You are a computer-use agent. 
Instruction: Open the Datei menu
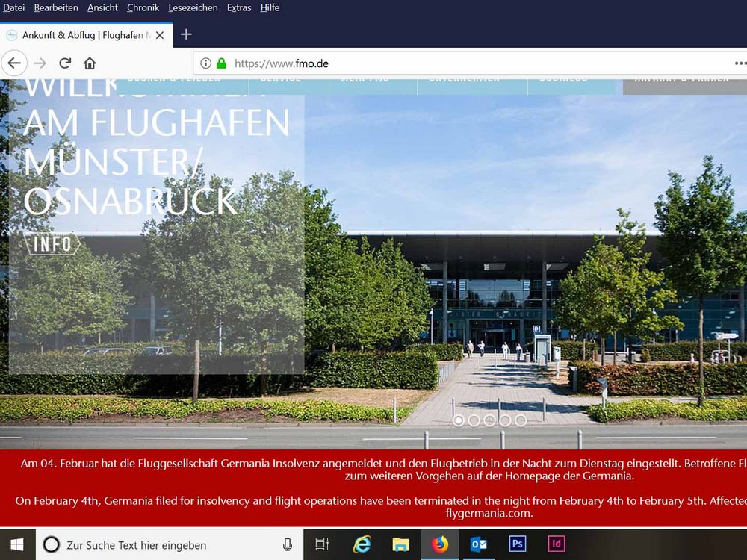[x=14, y=7]
